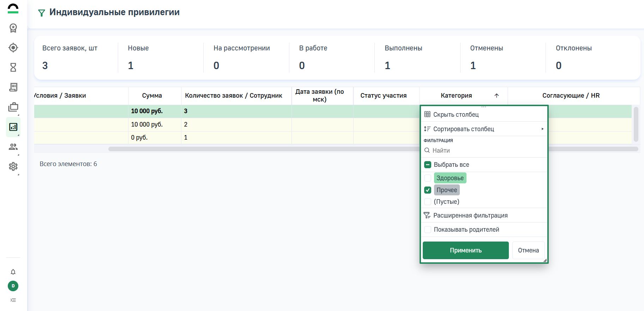Image resolution: width=644 pixels, height=311 pixels.
Task: Click the Отмена button
Action: [528, 250]
